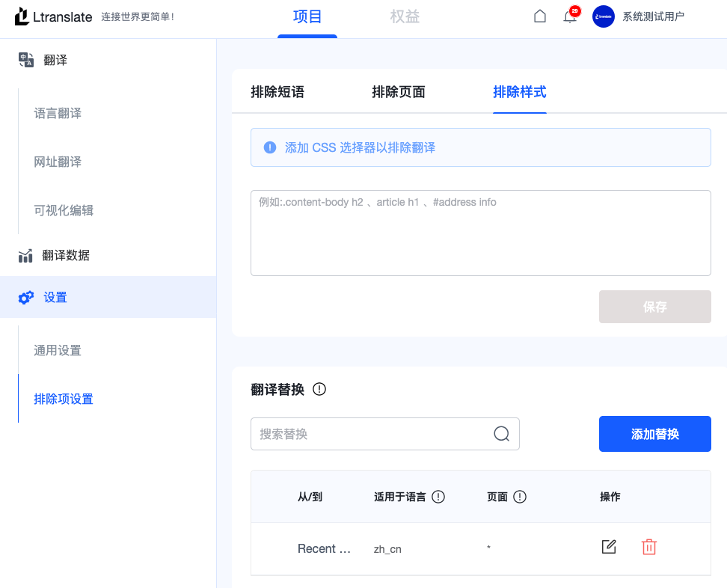Click the 保存 button
The image size is (727, 588).
654,307
